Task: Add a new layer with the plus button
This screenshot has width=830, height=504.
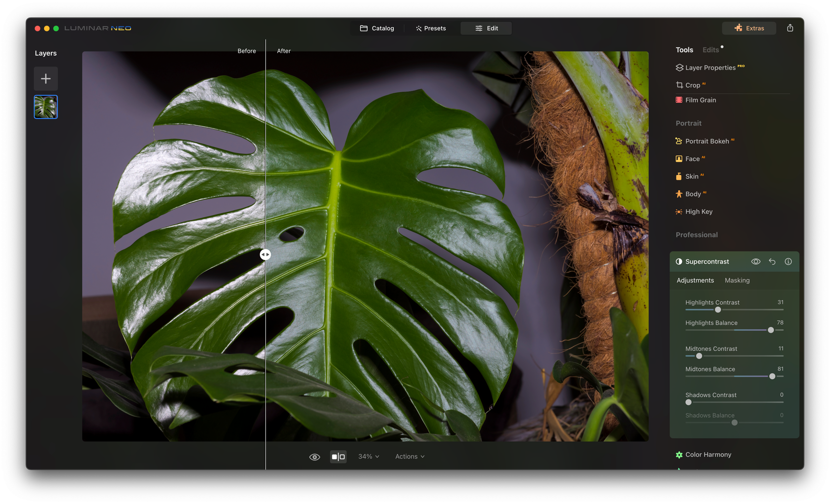Action: (45, 78)
